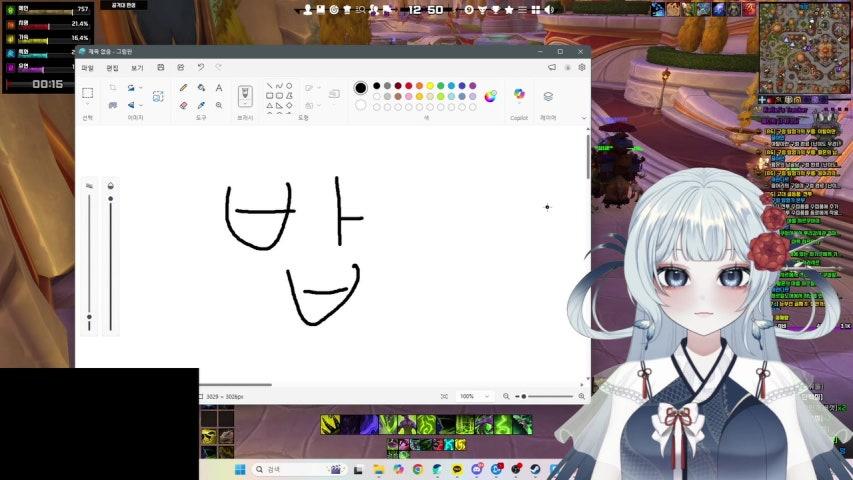Click the zoom slider in Paint status bar
Screen dimensions: 853x480
(544, 396)
